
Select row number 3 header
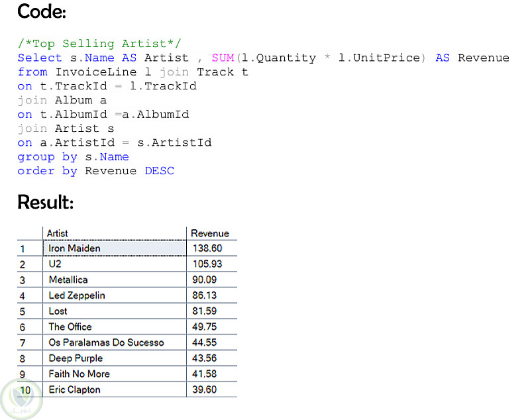point(30,280)
